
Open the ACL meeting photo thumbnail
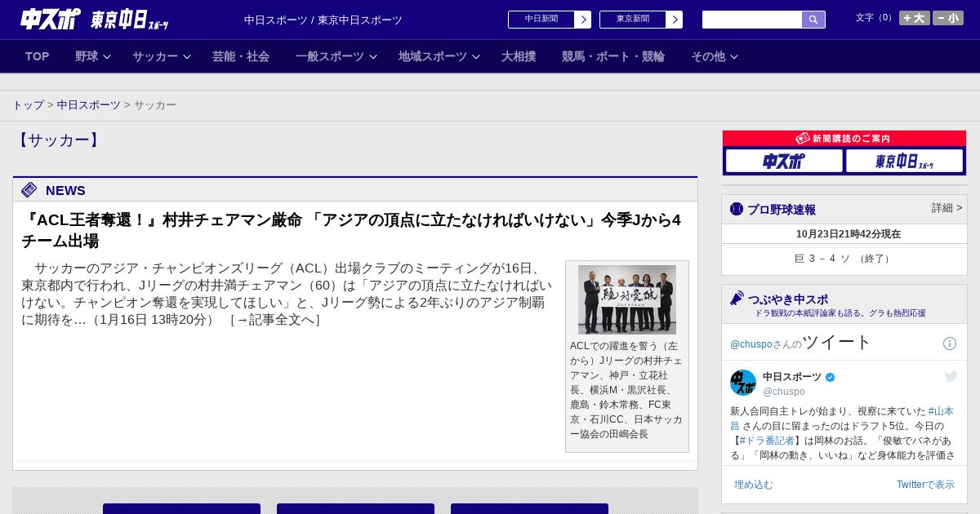pos(627,299)
